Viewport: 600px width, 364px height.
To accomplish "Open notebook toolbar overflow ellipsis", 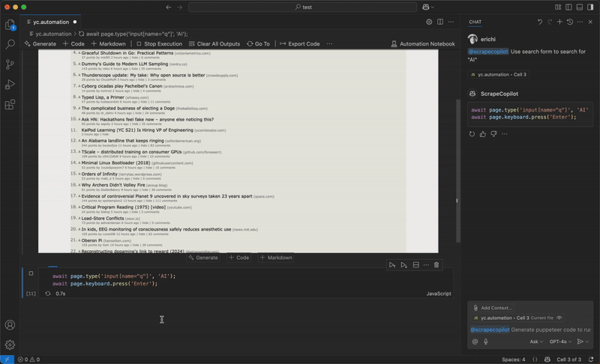I will click(x=329, y=43).
